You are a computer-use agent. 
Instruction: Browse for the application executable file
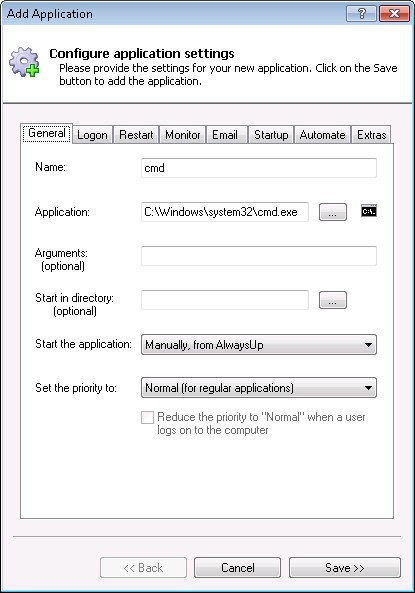point(333,212)
